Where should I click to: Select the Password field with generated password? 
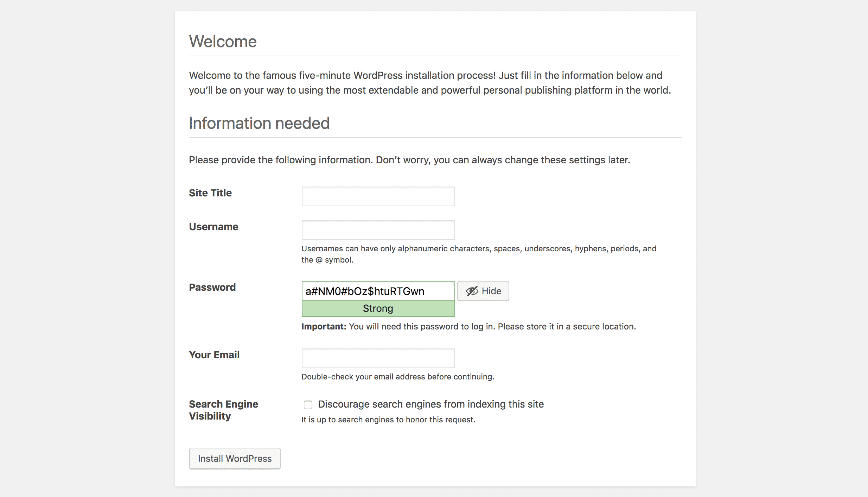point(378,291)
